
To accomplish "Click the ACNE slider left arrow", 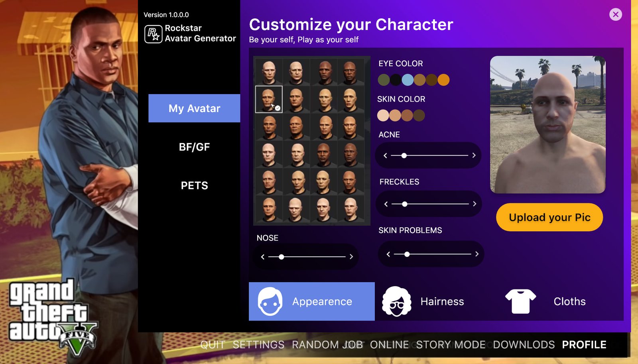I will pyautogui.click(x=385, y=155).
